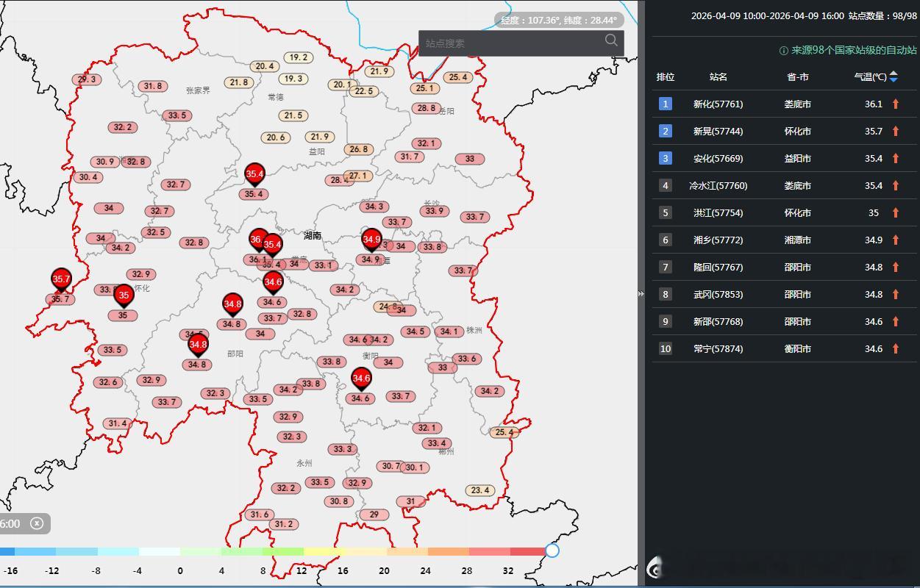
Task: Click the upward trend arrow in 常宁 row
Action: coord(896,348)
